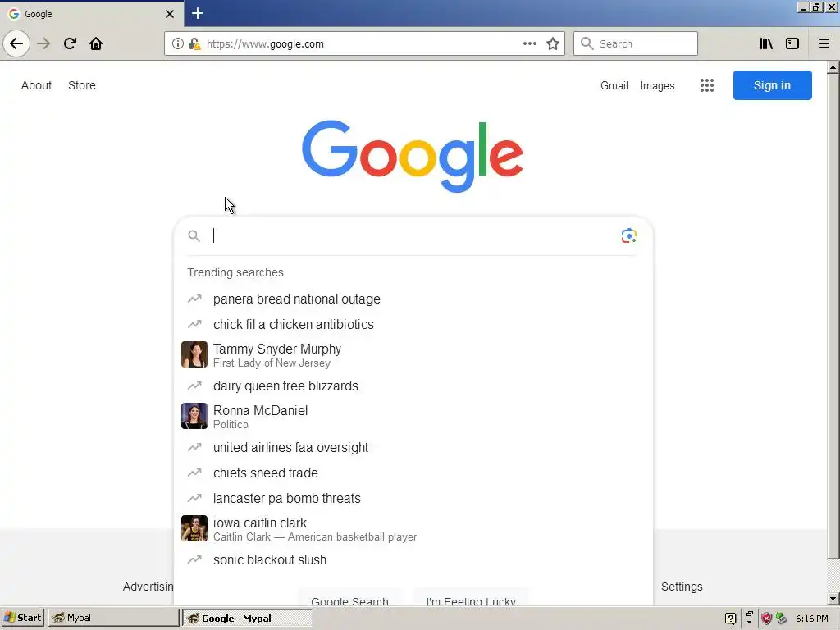Open the Advertising footer link
The height and width of the screenshot is (630, 840).
coord(148,587)
